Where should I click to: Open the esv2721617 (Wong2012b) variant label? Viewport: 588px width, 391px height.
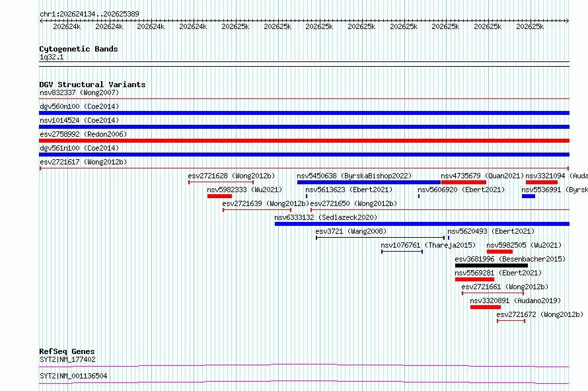[x=83, y=162]
